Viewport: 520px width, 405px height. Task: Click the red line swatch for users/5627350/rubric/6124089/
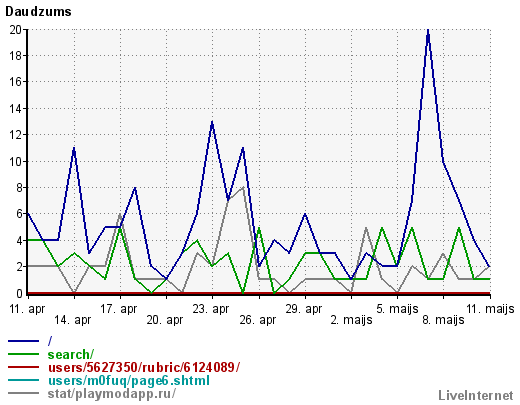click(23, 367)
